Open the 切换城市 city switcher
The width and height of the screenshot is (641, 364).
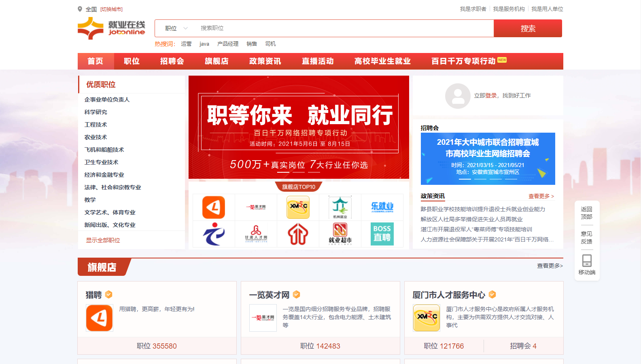tap(111, 9)
